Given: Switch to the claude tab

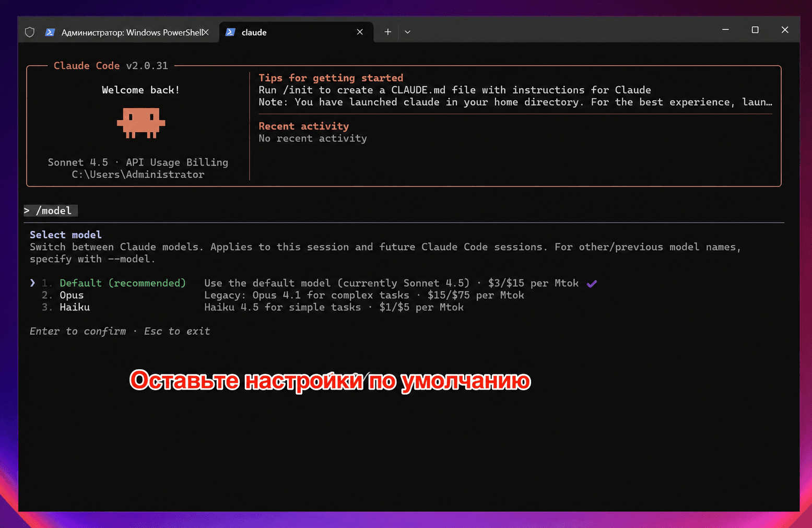Looking at the screenshot, I should (296, 32).
